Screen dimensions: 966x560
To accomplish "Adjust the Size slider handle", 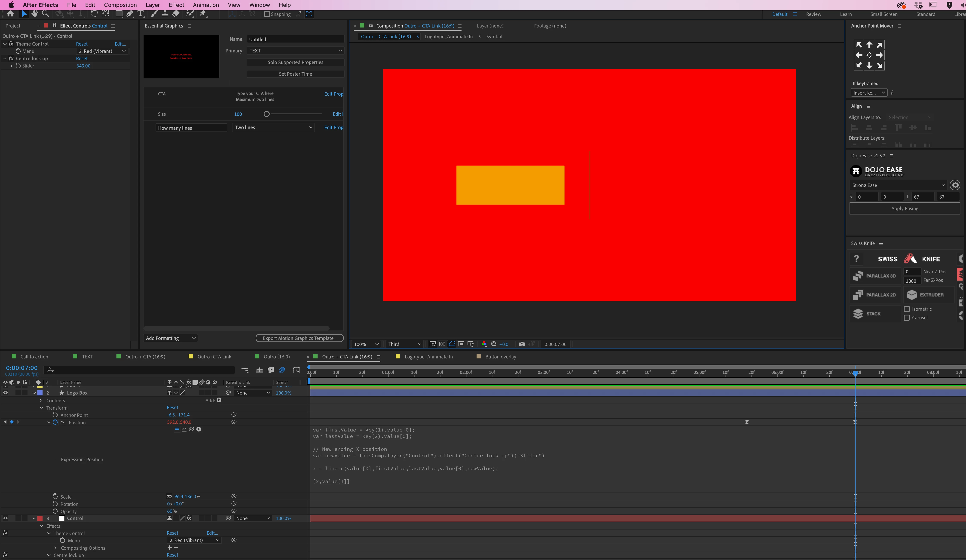I will point(266,114).
